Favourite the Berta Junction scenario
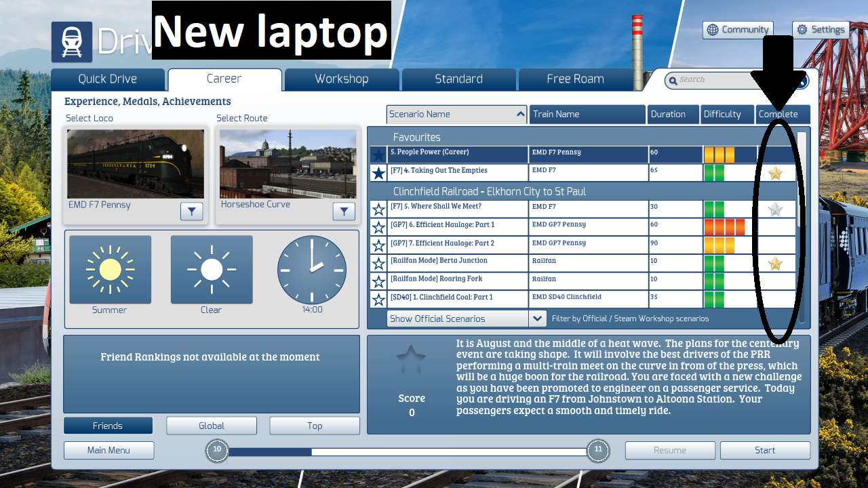 coord(378,264)
